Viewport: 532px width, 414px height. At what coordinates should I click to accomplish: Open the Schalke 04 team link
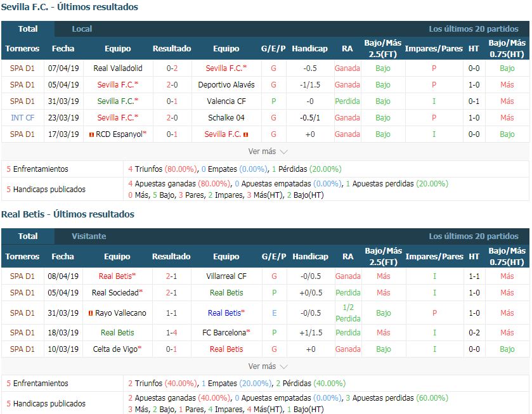click(x=226, y=118)
